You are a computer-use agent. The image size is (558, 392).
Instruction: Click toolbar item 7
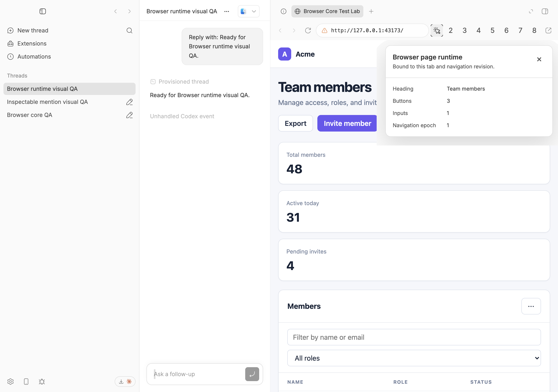coord(520,30)
